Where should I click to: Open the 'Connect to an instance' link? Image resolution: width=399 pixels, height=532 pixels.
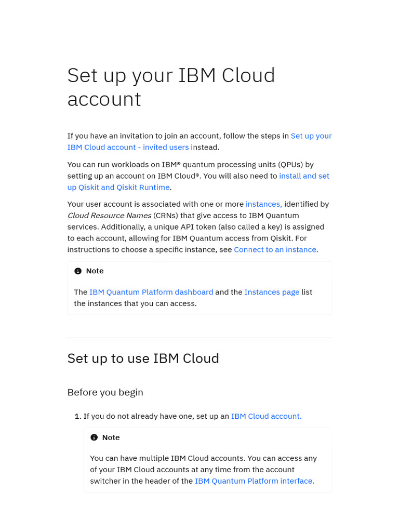click(275, 249)
